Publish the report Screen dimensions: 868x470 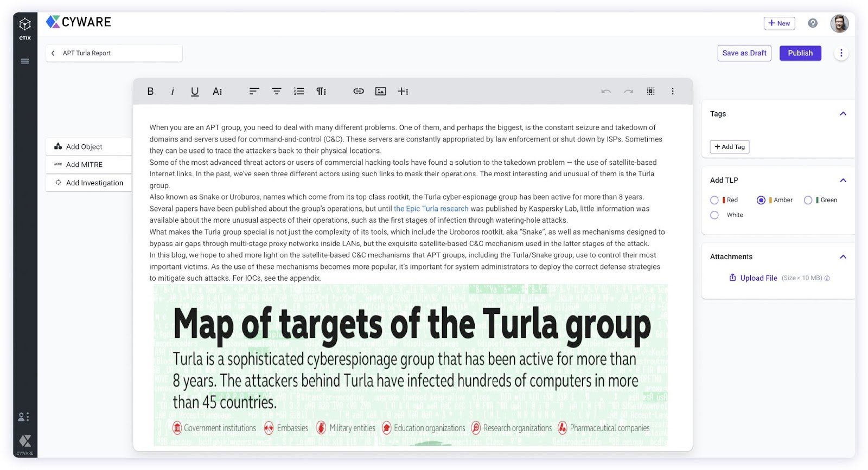tap(800, 53)
